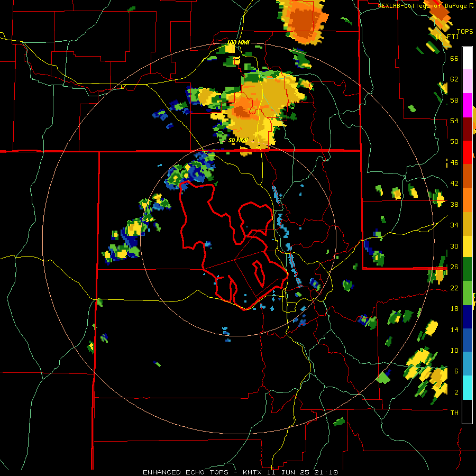Click the "6" legend value
The width and height of the screenshot is (476, 476).
[456, 371]
